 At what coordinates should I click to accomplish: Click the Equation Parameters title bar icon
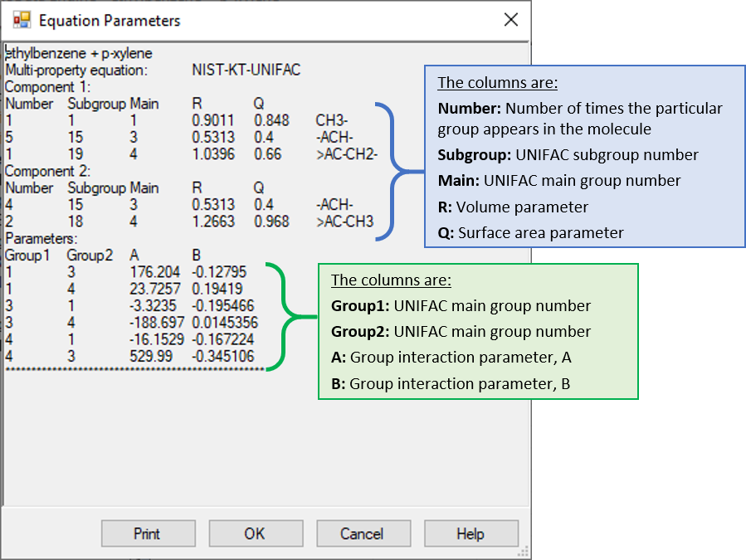coord(22,17)
